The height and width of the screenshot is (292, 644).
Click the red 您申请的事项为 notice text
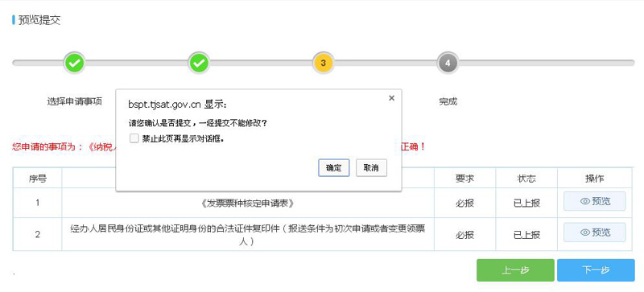[64, 147]
